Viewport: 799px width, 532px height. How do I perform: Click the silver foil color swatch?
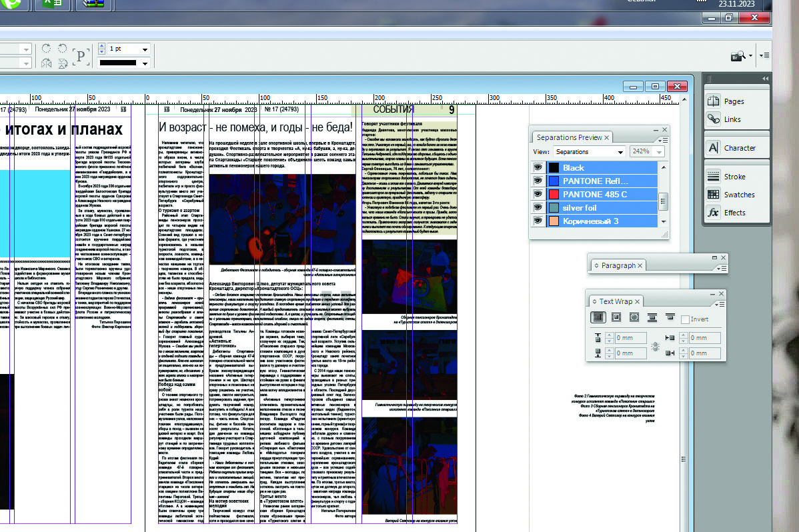[554, 207]
